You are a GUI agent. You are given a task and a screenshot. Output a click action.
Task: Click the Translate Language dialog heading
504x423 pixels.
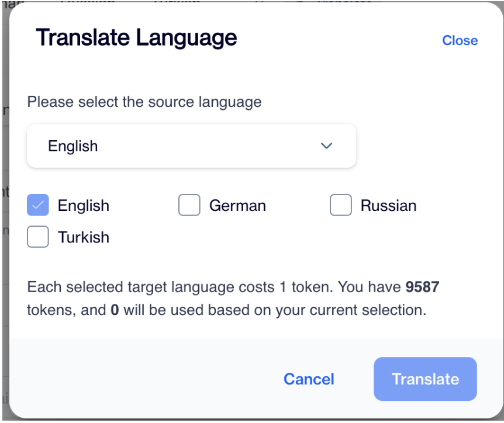click(136, 38)
